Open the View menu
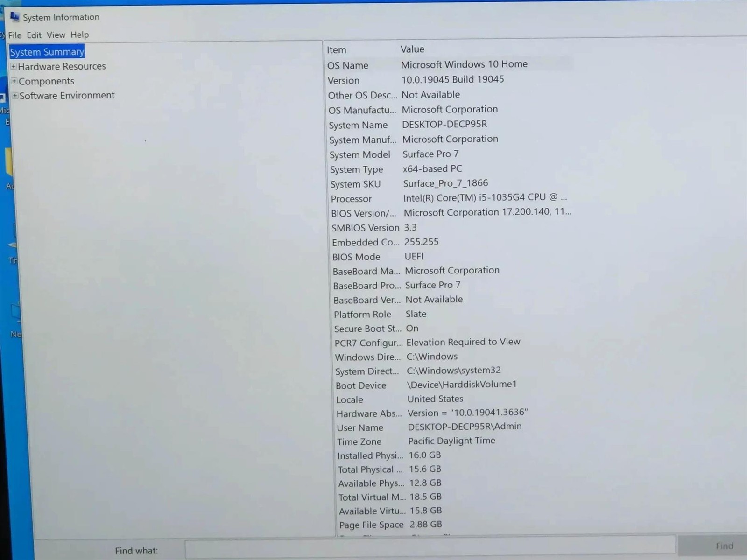Screen dimensions: 747x560 point(56,35)
